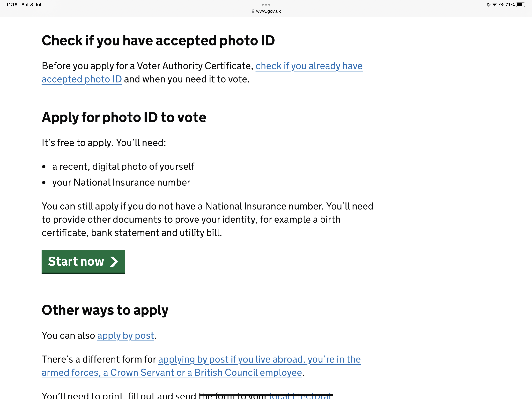Tap the battery indicator icon
Screen dimensions: 532x399
[x=521, y=4]
